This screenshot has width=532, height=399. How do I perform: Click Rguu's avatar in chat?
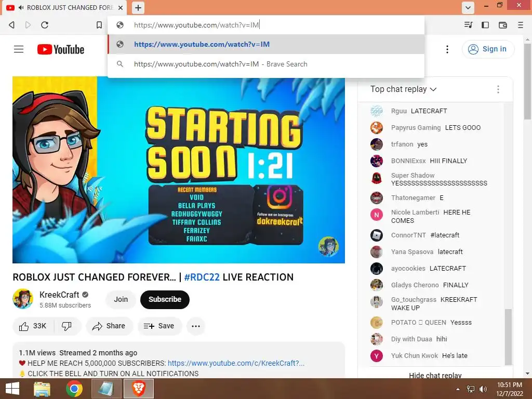[376, 111]
